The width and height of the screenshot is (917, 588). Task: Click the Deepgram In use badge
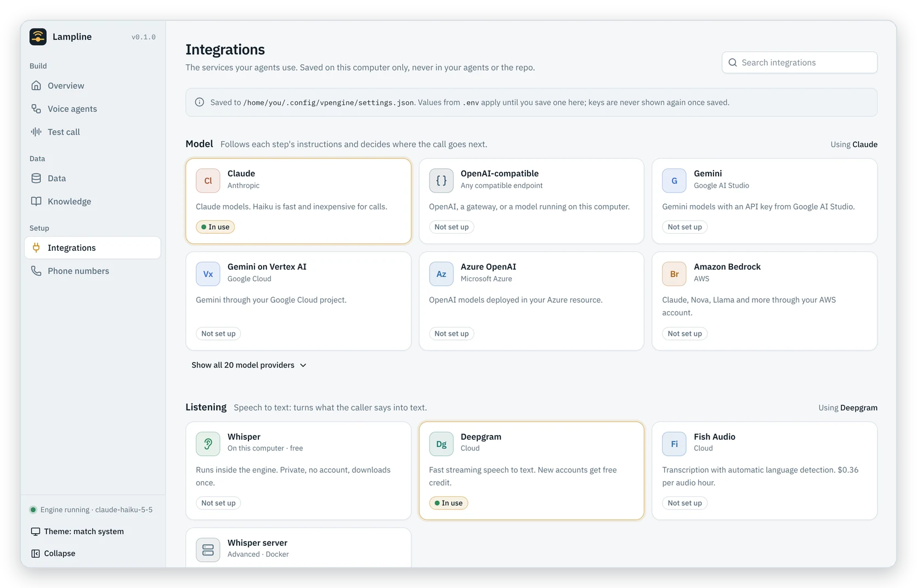[x=448, y=503]
